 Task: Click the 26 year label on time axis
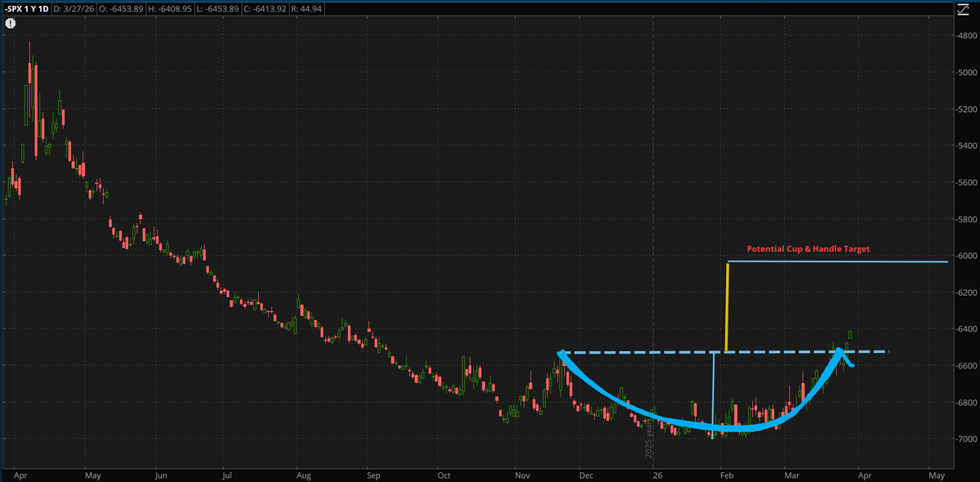coord(657,475)
